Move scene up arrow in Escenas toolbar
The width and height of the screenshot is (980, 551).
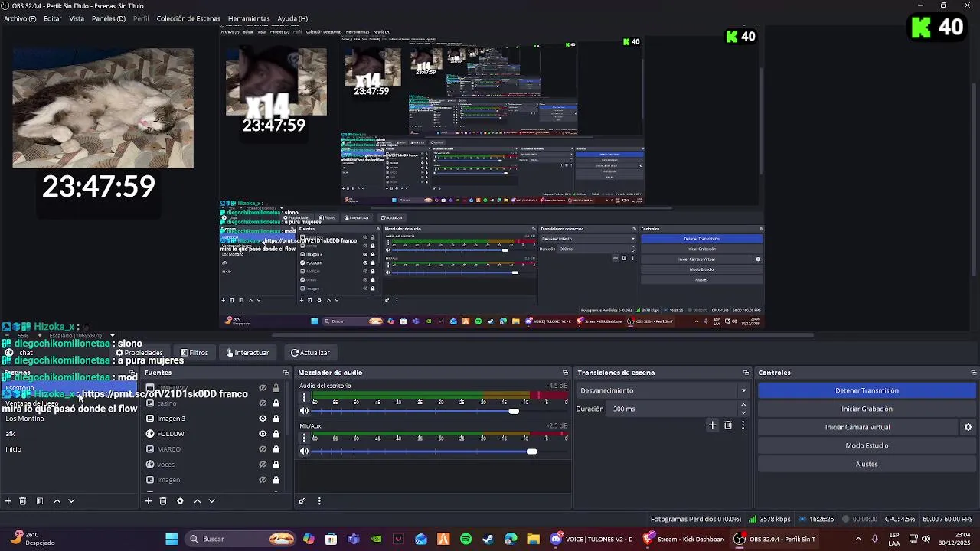click(57, 501)
